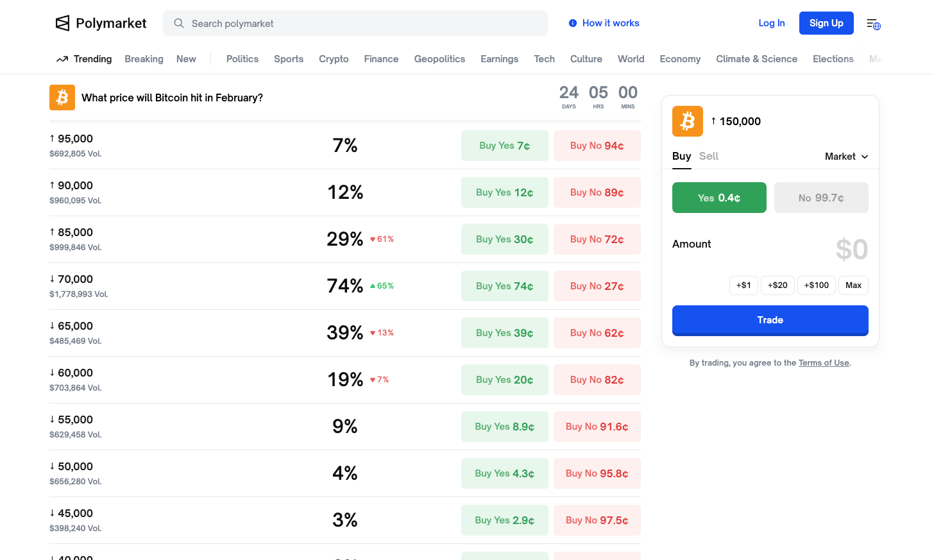Open the Market order type dropdown

[x=846, y=156]
